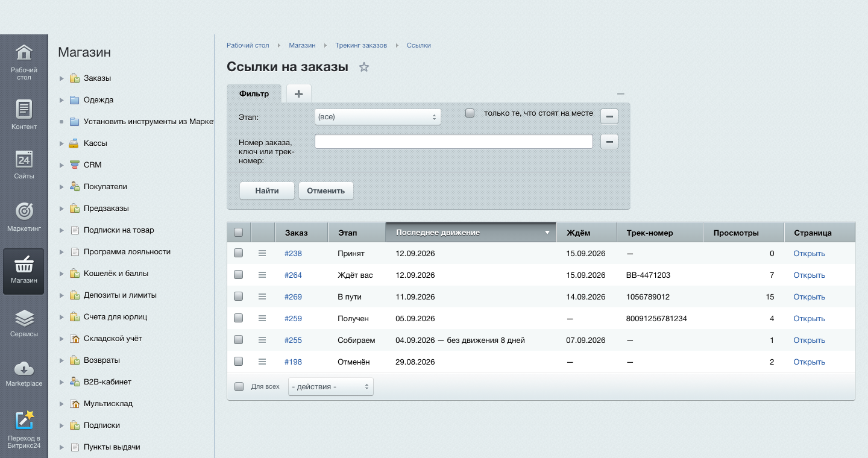Tick the select-all checkbox in table header
This screenshot has height=458, width=868.
[238, 232]
